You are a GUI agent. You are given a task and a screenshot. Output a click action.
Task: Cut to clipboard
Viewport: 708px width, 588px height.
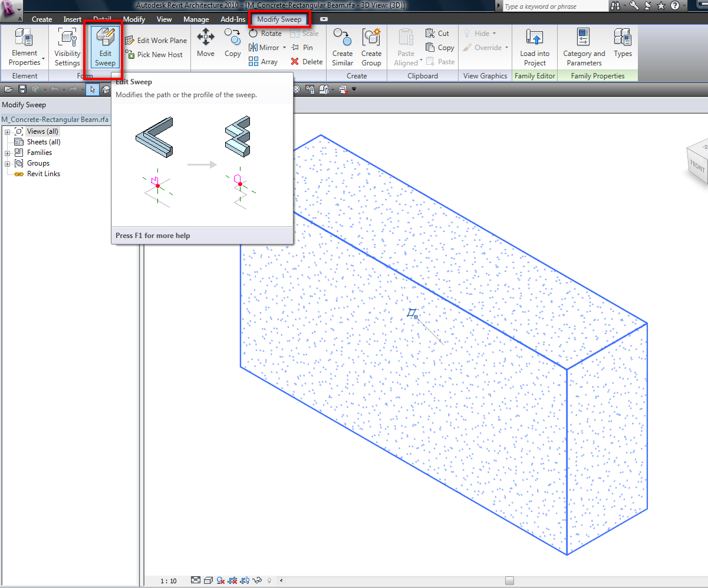[437, 34]
